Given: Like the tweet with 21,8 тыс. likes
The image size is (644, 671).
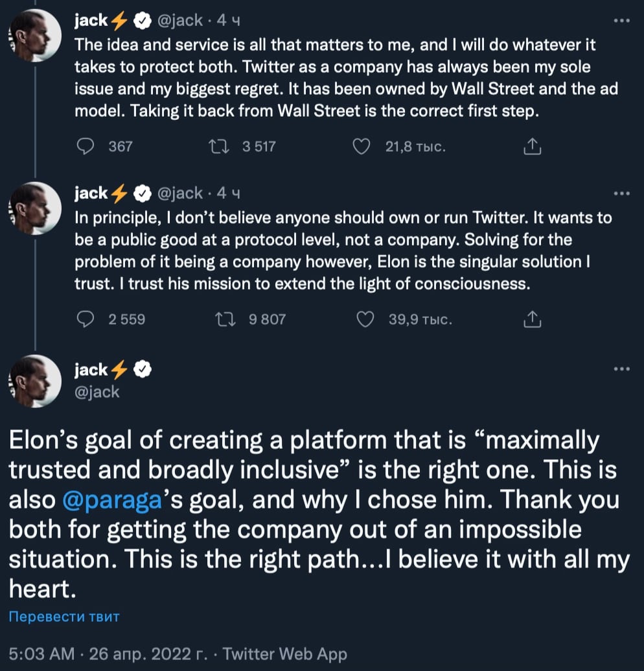Looking at the screenshot, I should 361,147.
